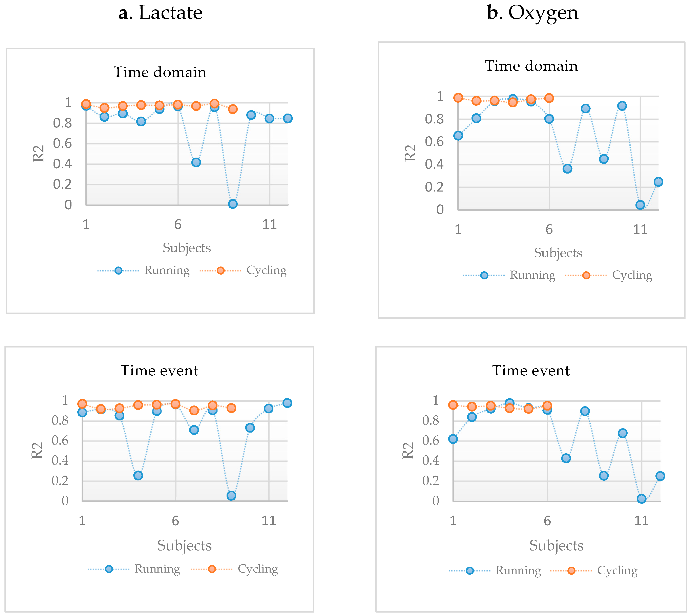Viewport: 692px width, 616px height.
Task: Click the Running legend marker in Lactate Time domain chart
Action: tap(118, 271)
